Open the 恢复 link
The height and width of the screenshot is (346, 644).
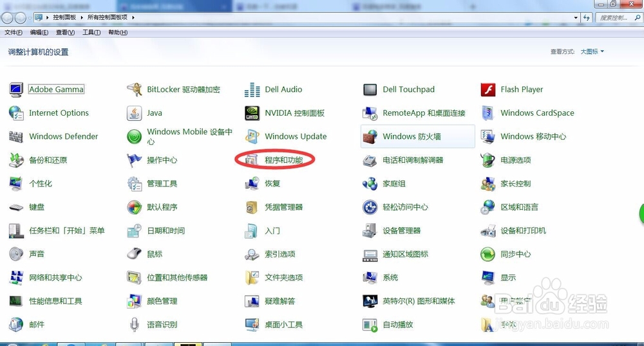(272, 184)
